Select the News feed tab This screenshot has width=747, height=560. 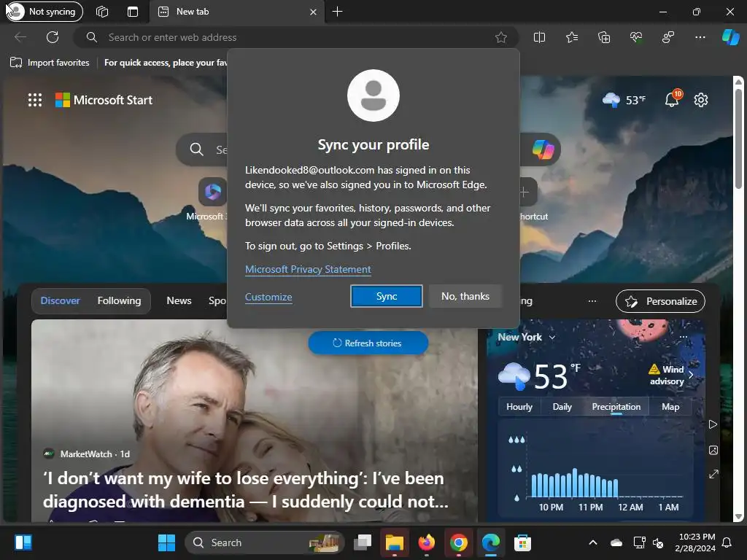pos(179,300)
